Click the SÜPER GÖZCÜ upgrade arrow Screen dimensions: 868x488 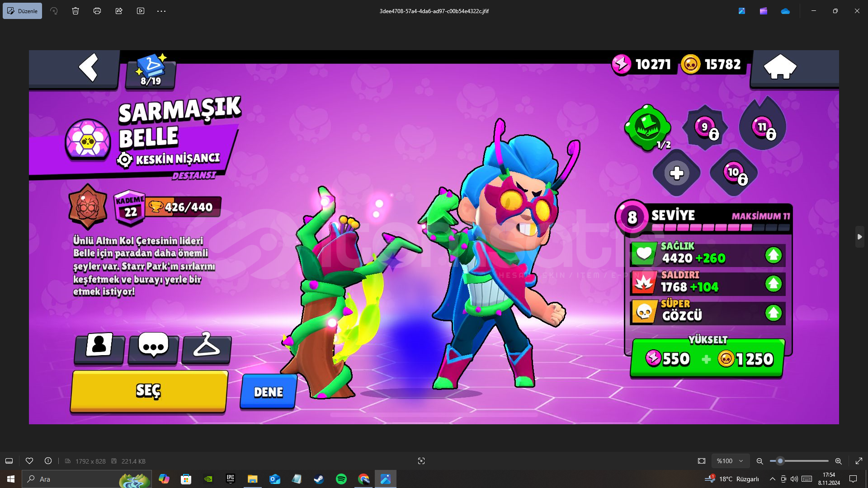click(774, 313)
